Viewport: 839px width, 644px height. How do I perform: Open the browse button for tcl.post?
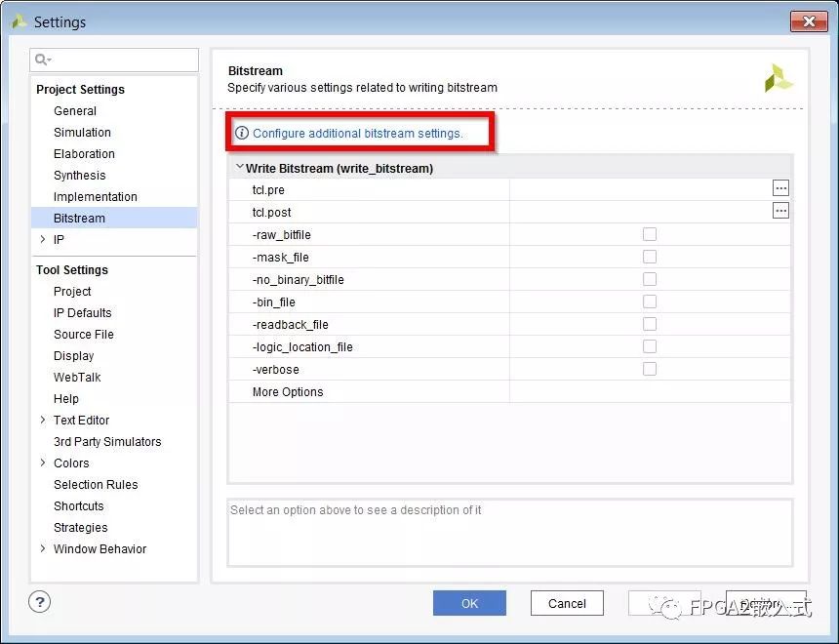tap(780, 211)
